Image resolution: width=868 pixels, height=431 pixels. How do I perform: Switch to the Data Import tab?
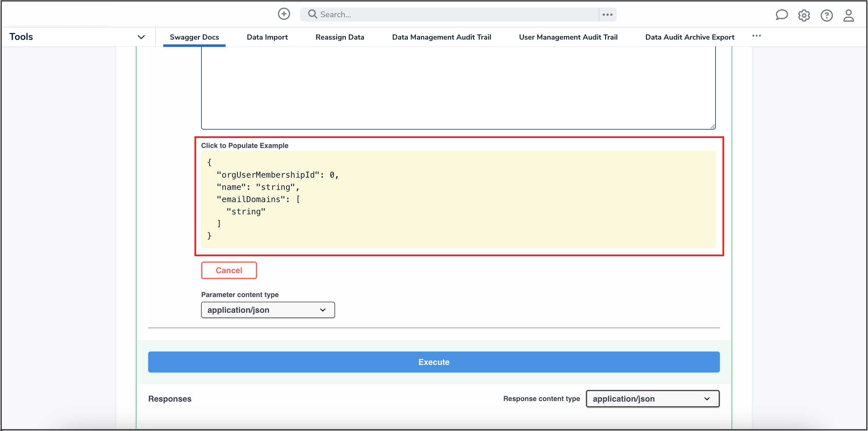(267, 37)
